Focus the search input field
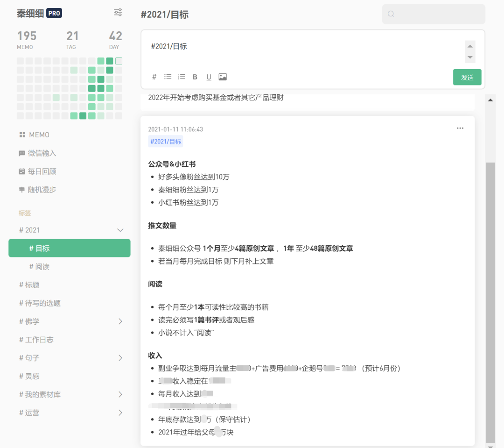Image resolution: width=504 pixels, height=448 pixels. point(434,14)
